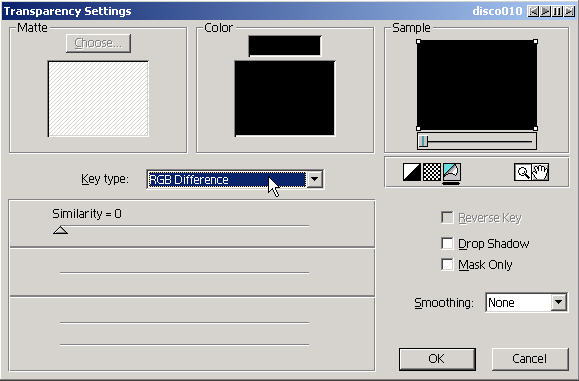Click the 'Key type:' label
Image resolution: width=579 pixels, height=381 pixels.
point(105,179)
